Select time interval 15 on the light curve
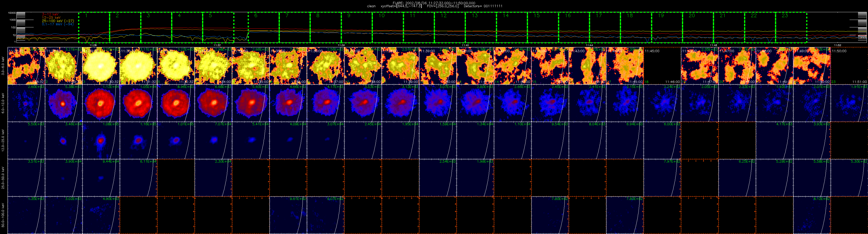Image resolution: width=868 pixels, height=234 pixels. 542,28
